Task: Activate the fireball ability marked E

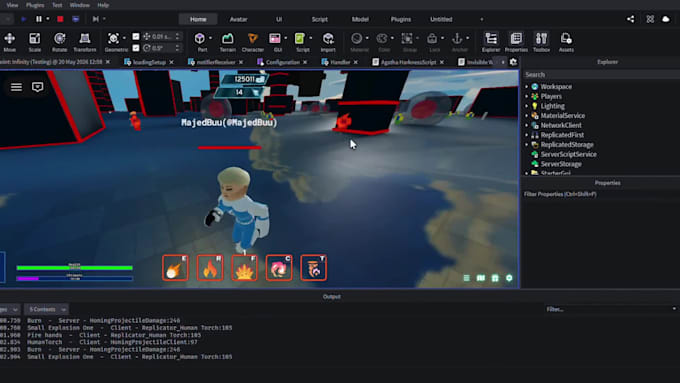Action: coord(175,268)
